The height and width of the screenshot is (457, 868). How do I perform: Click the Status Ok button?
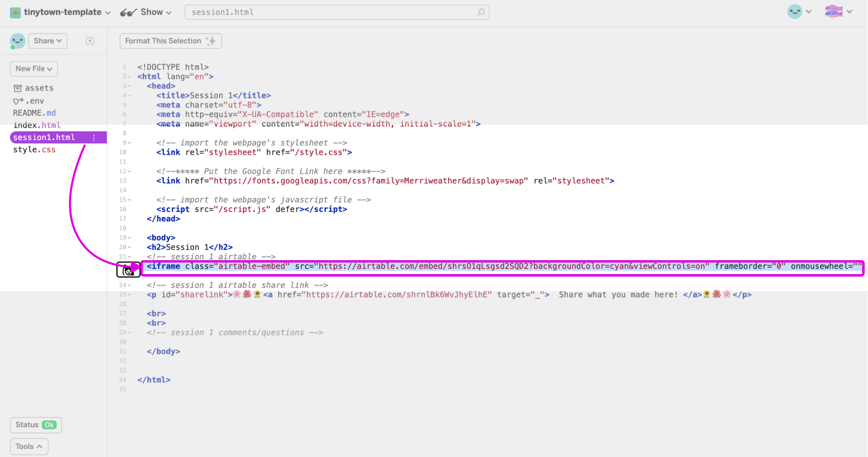(35, 425)
